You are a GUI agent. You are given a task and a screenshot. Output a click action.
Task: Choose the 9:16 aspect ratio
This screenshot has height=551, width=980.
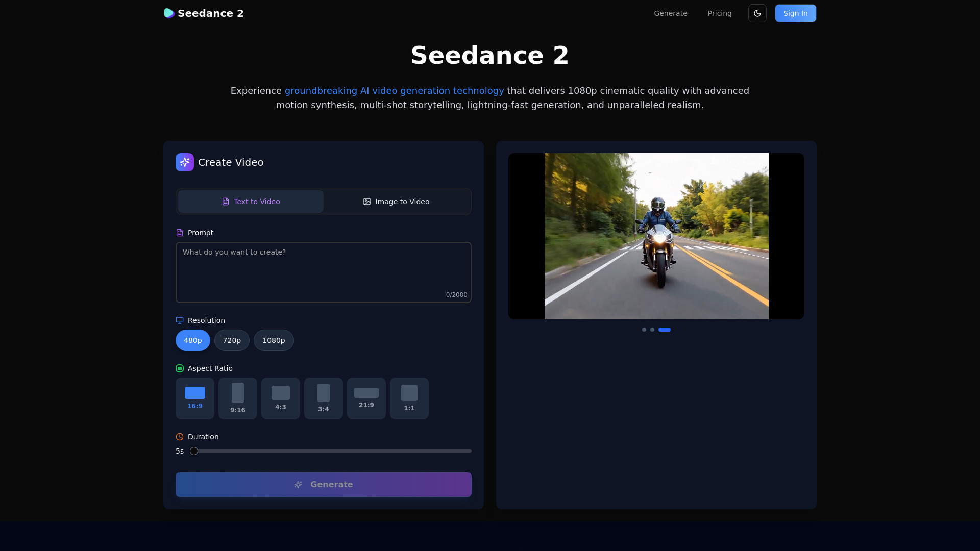pos(237,398)
